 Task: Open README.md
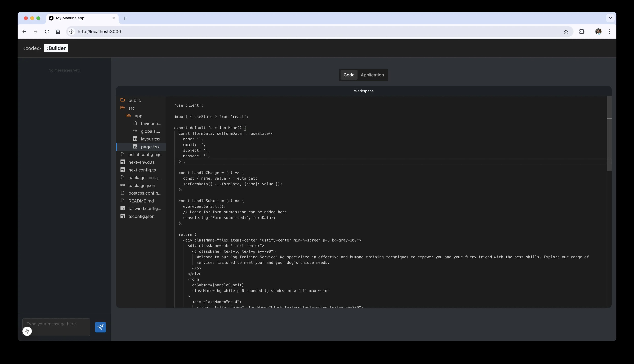[141, 201]
